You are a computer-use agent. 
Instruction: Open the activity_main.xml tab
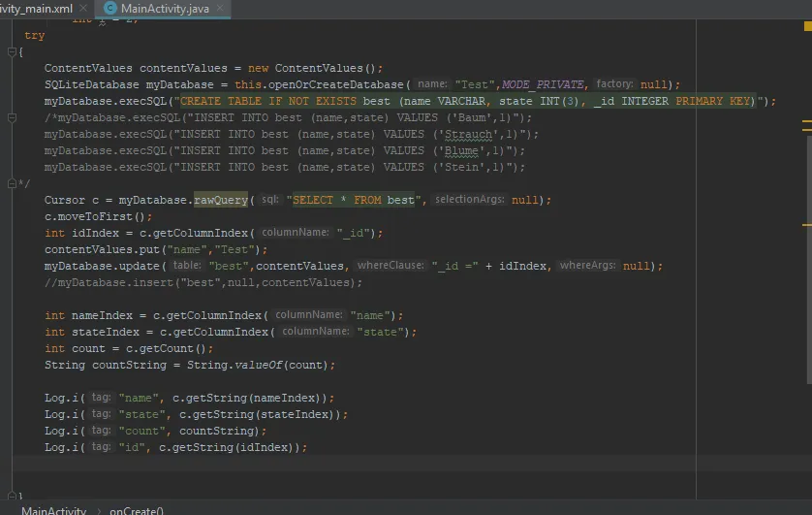pyautogui.click(x=37, y=8)
